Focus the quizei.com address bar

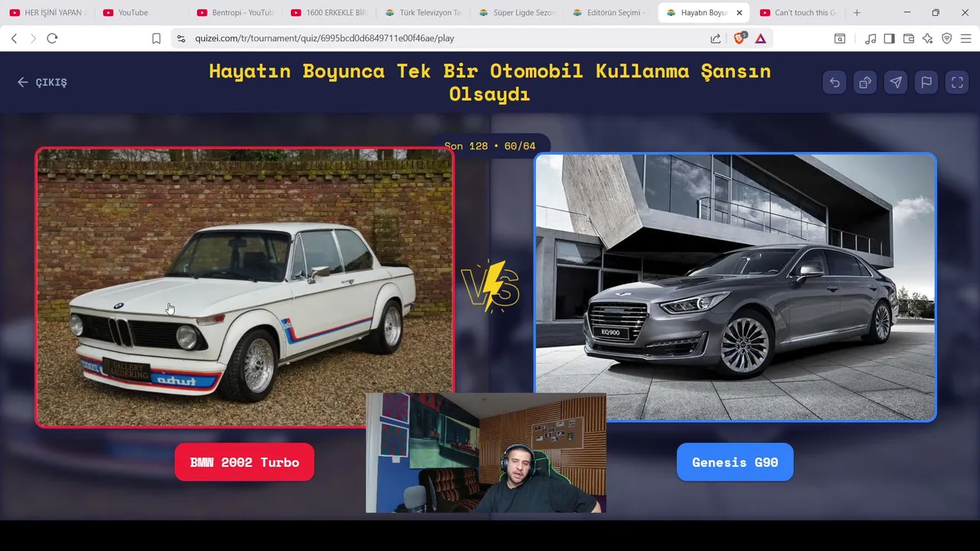444,38
